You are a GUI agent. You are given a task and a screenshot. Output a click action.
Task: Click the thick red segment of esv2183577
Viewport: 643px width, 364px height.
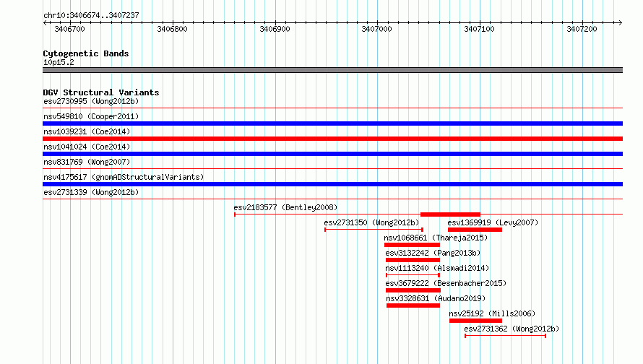point(450,214)
